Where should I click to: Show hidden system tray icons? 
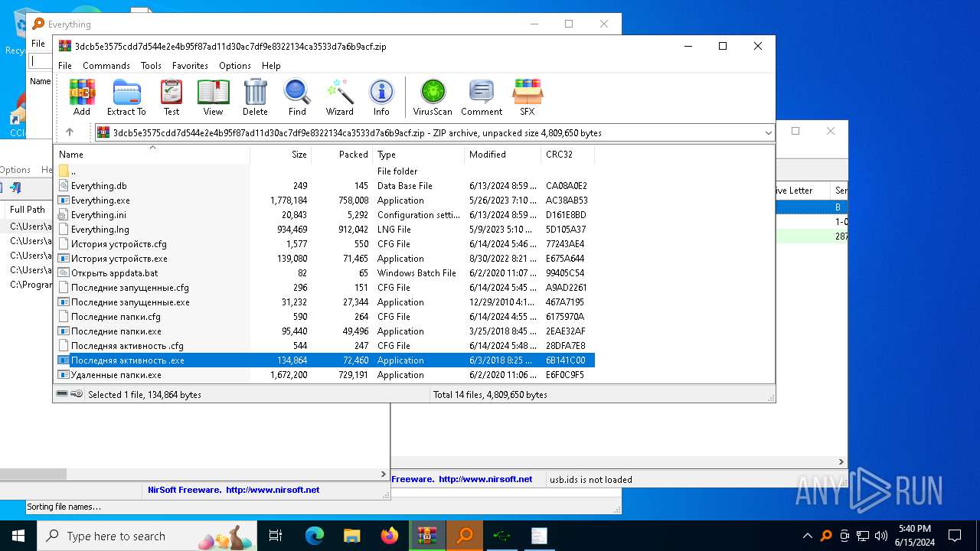click(x=807, y=536)
